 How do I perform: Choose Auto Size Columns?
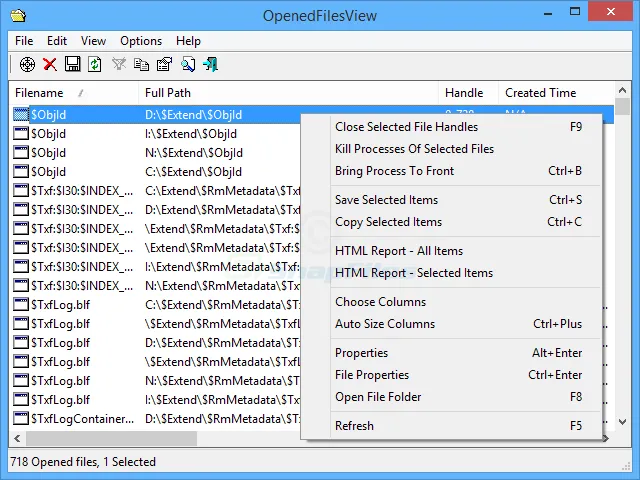coord(466,324)
